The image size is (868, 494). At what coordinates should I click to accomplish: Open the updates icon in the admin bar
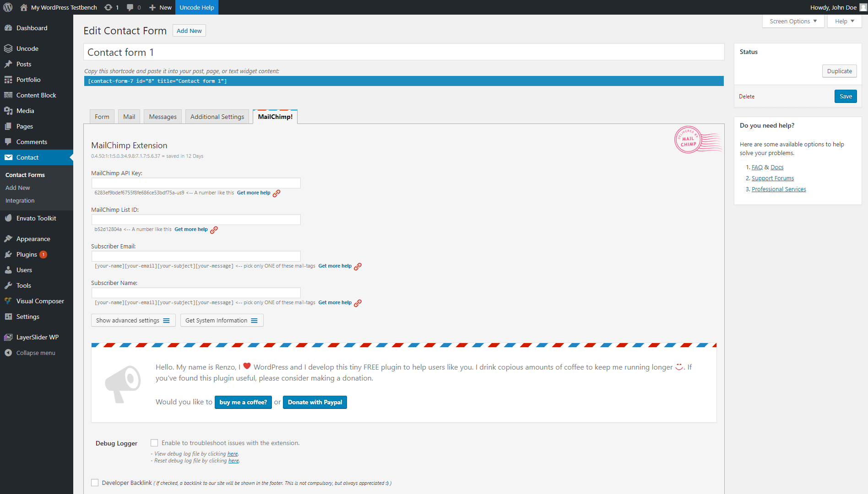click(x=108, y=7)
